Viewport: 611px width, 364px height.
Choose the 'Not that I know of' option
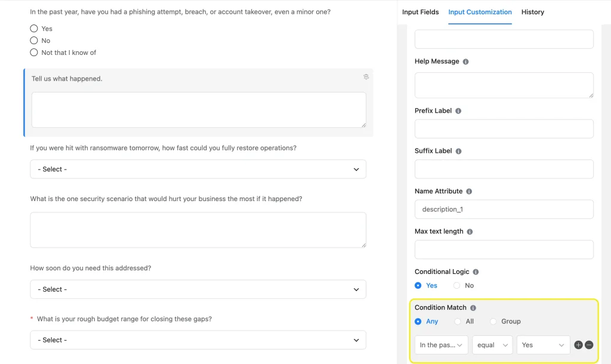pyautogui.click(x=34, y=53)
